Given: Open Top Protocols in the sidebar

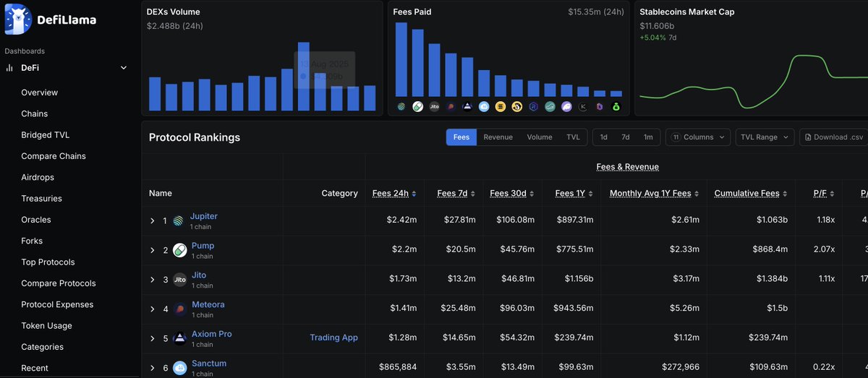Looking at the screenshot, I should 48,262.
